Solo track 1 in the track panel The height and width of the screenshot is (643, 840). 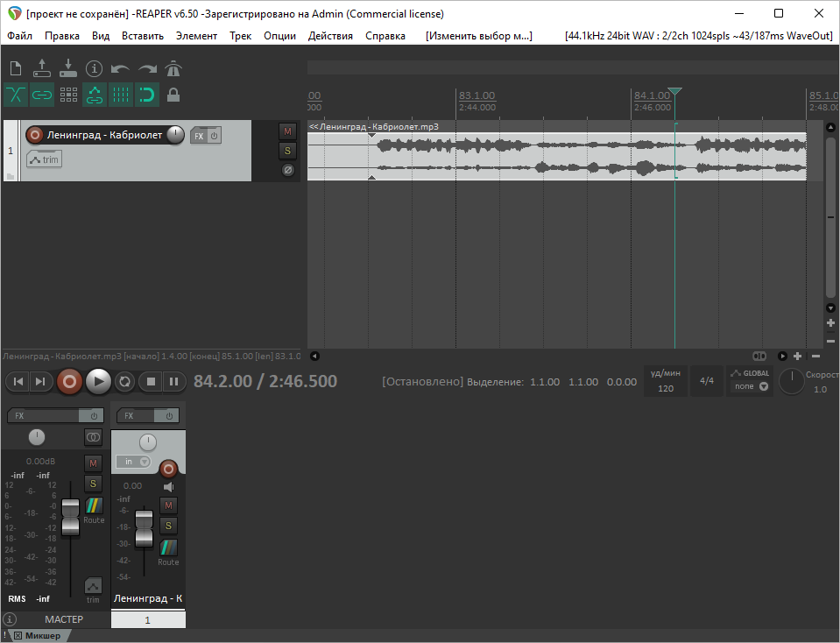(287, 151)
